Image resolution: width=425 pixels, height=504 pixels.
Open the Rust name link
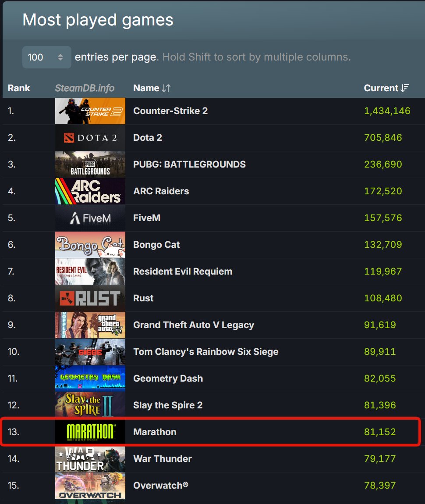click(143, 298)
